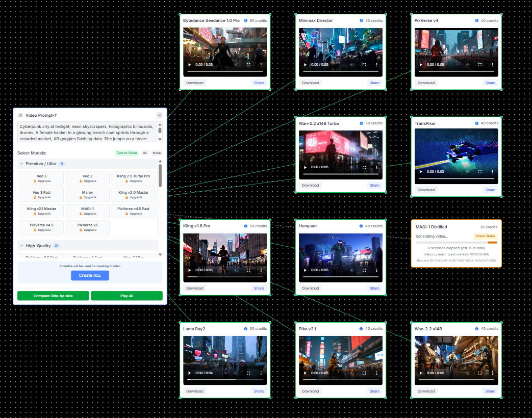This screenshot has height=418, width=532.
Task: Check Status of MAGI-1 Distilled generation
Action: 486,236
